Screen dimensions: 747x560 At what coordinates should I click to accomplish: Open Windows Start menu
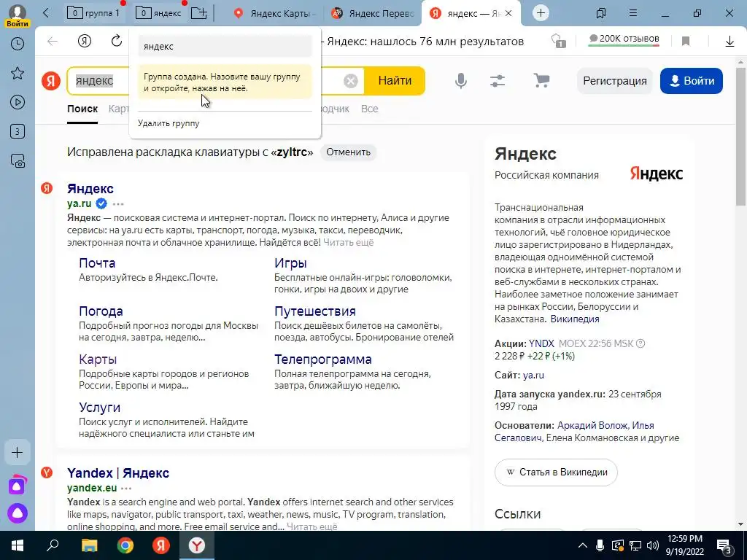point(17,545)
